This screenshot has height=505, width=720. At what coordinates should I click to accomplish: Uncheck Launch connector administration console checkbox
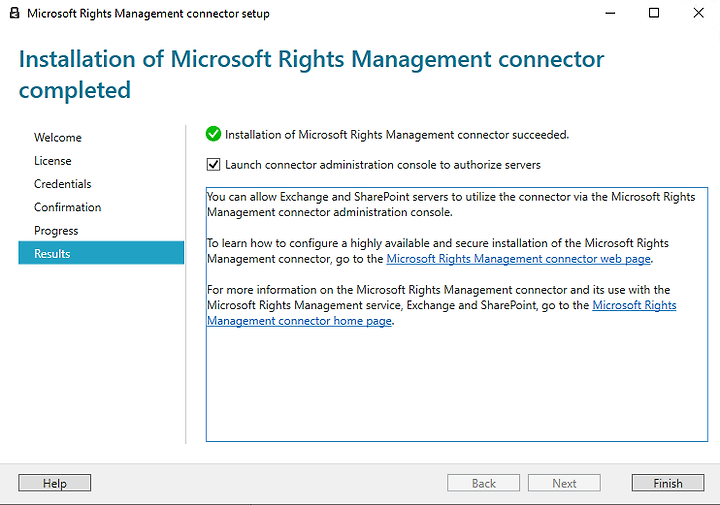pos(213,164)
